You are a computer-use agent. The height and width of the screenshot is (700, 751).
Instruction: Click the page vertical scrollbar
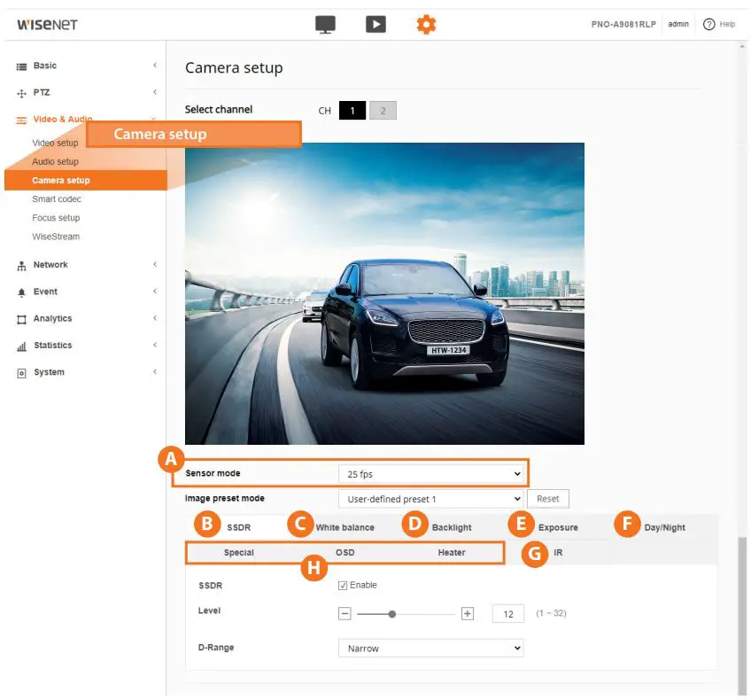tap(742, 616)
